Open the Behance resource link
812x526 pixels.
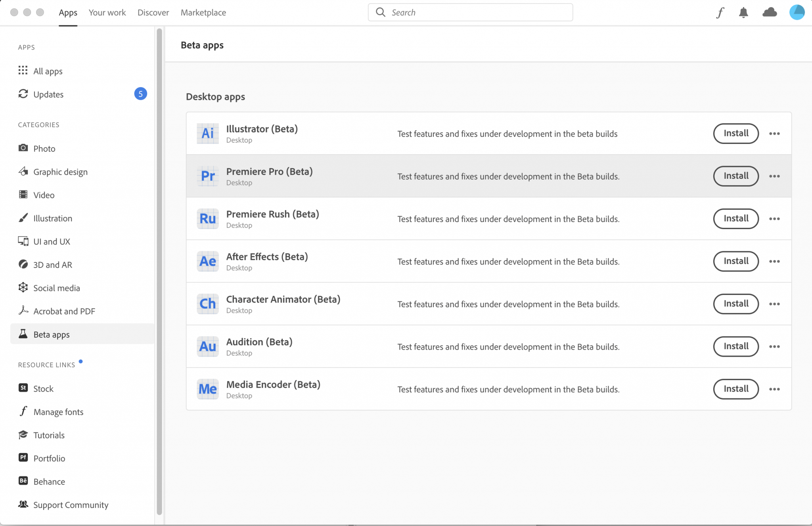pyautogui.click(x=49, y=482)
